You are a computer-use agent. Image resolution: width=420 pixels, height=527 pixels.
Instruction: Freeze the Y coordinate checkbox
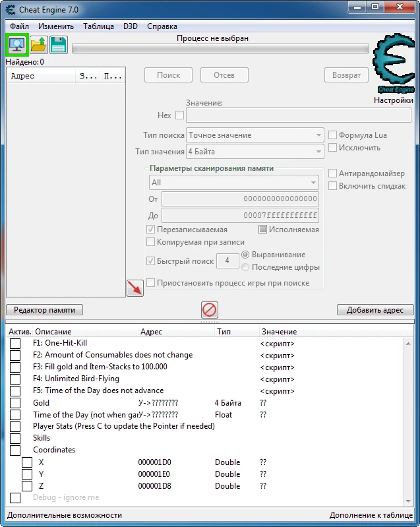pos(27,474)
